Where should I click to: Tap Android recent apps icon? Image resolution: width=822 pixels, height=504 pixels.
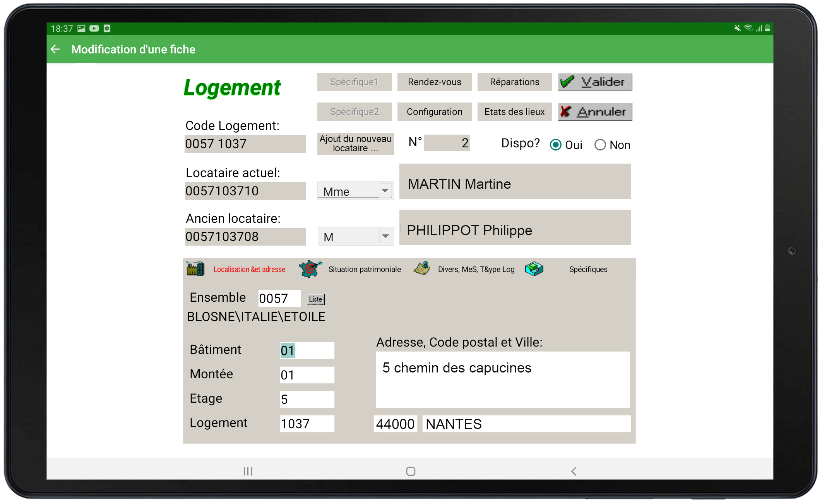click(248, 471)
